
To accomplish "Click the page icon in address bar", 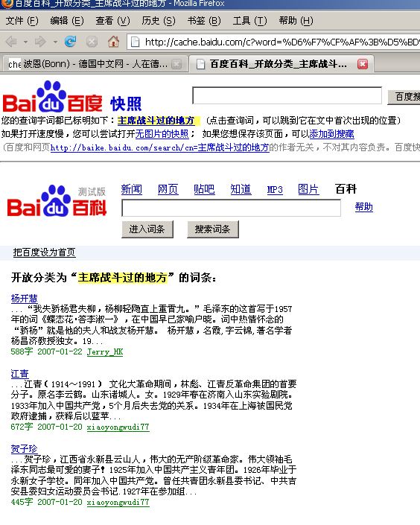I will point(135,42).
